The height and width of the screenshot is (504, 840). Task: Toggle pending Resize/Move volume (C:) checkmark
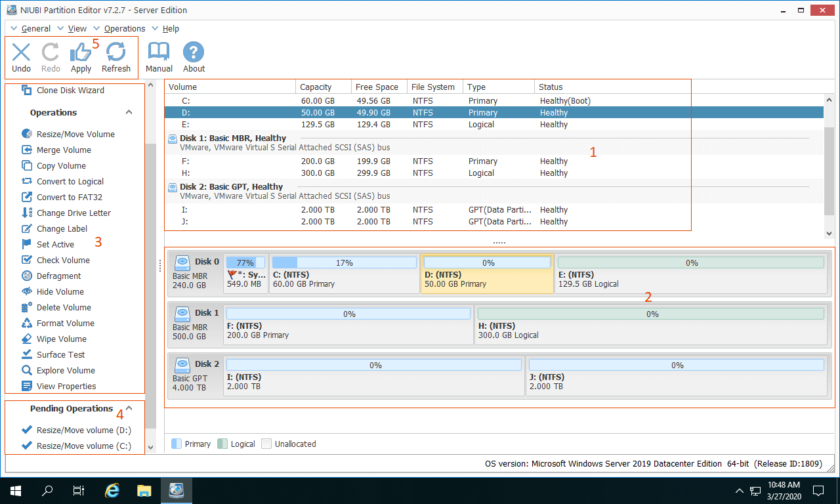[x=27, y=446]
